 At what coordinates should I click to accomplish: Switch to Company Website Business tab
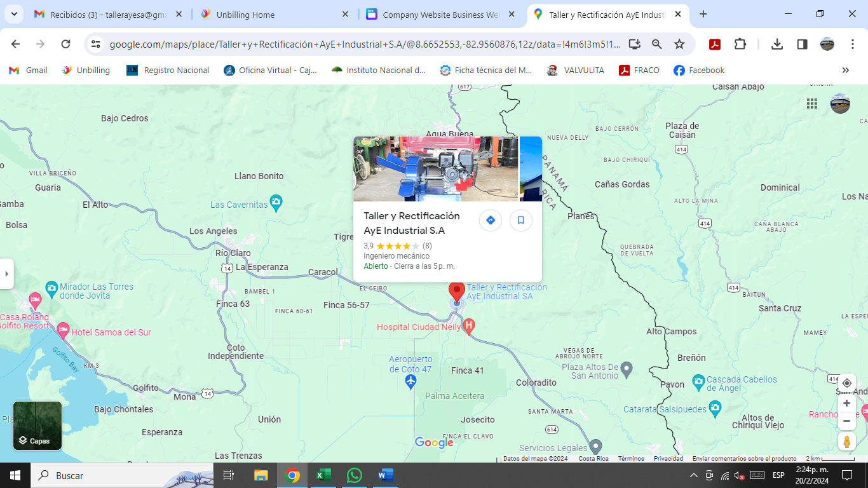tap(440, 15)
